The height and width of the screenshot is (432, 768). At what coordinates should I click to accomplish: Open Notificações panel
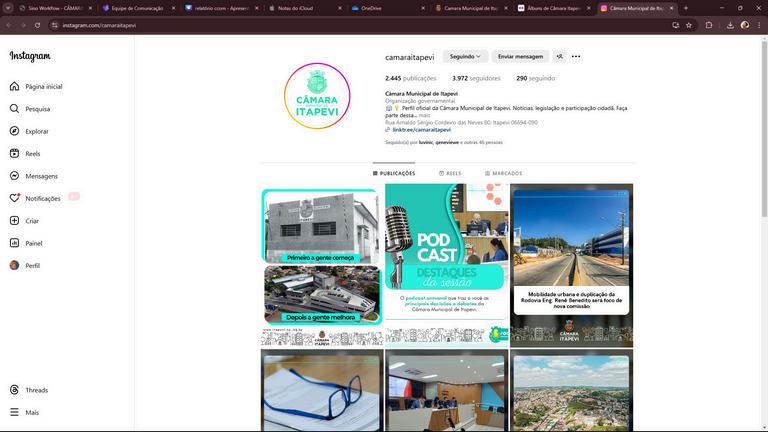35,198
